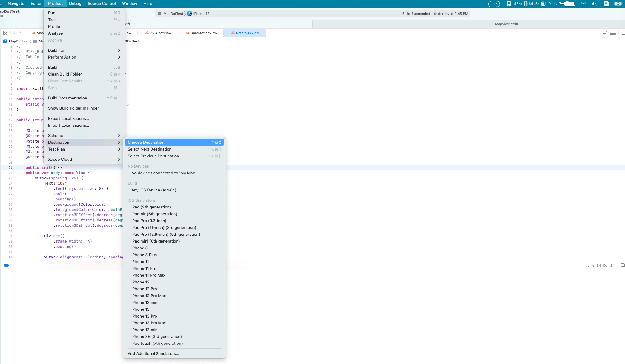Expand the Xcode Cloud submenu
This screenshot has width=625, height=364.
click(x=84, y=160)
